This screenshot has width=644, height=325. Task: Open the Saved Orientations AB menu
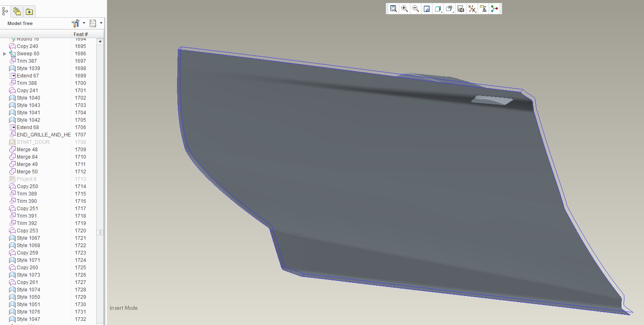450,9
